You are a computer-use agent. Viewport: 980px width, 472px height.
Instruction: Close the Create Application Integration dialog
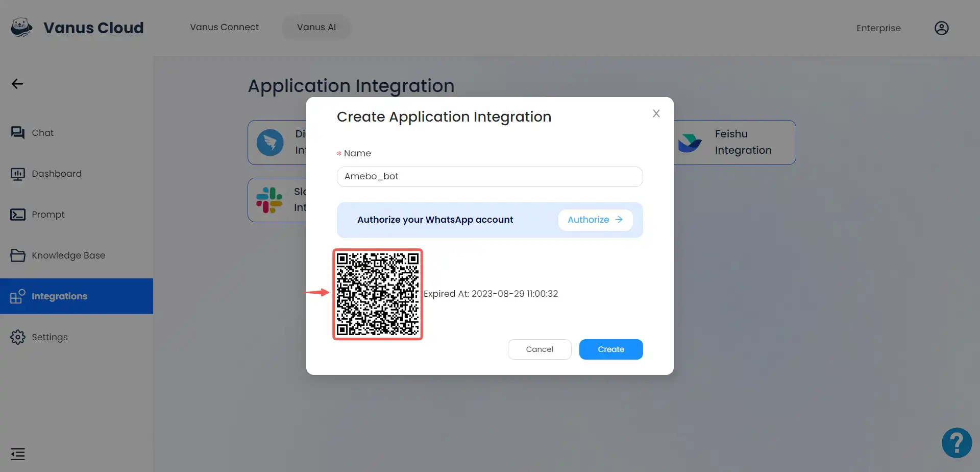(656, 113)
